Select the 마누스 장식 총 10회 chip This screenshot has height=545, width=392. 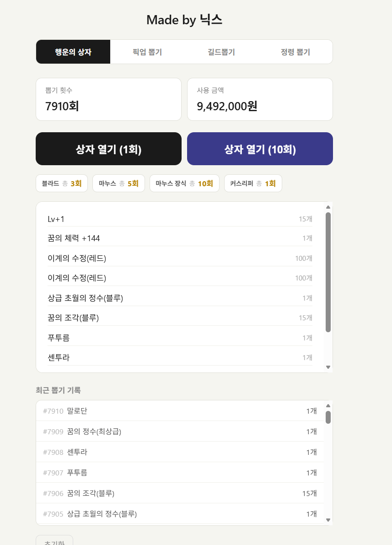coord(184,183)
